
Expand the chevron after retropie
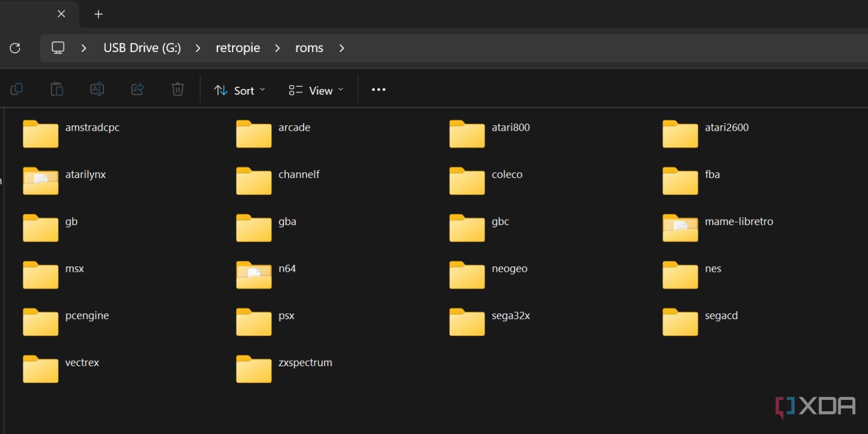coord(277,48)
